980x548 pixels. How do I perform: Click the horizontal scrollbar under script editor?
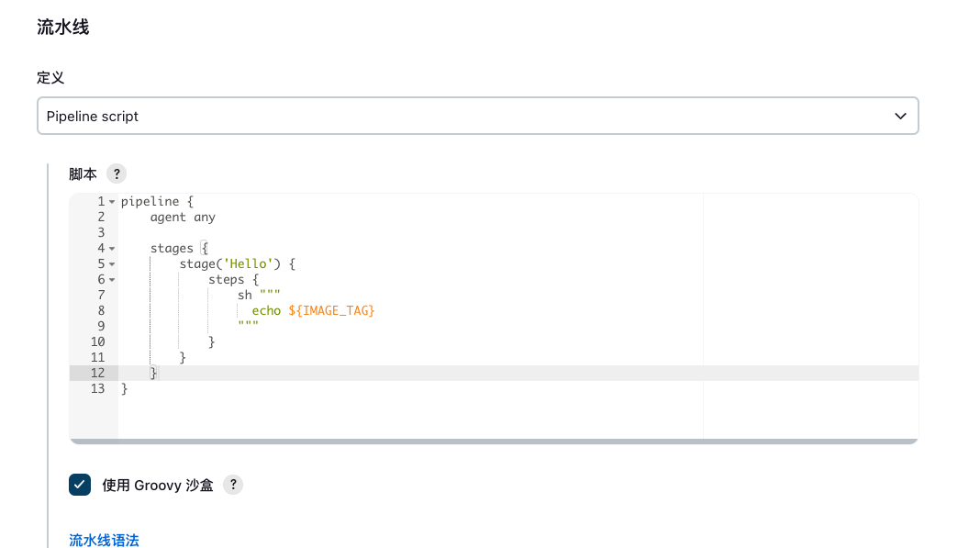(x=494, y=442)
